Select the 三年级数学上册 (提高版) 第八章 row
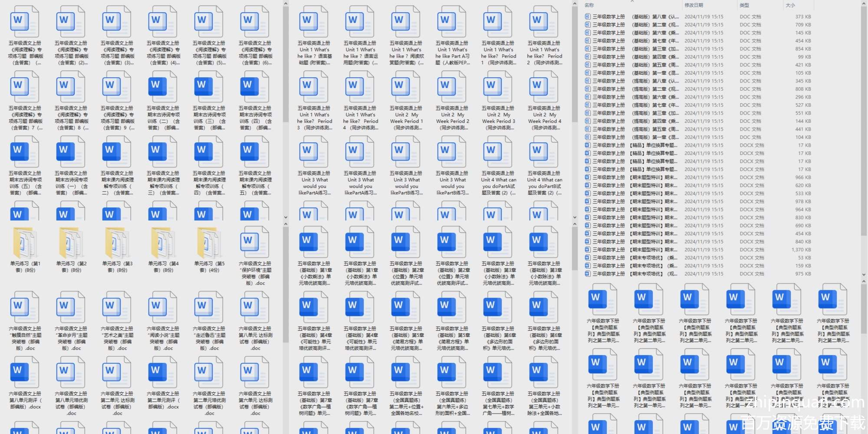The height and width of the screenshot is (434, 868). (698, 81)
